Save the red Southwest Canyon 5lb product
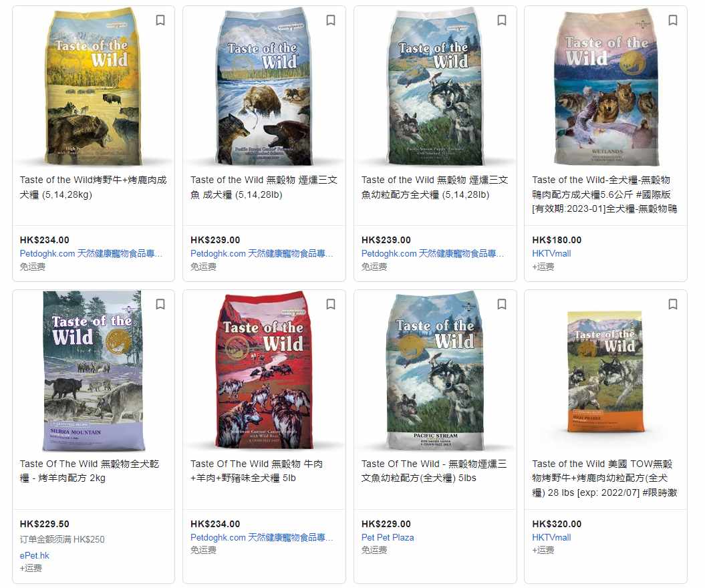Image resolution: width=705 pixels, height=588 pixels. tap(331, 304)
